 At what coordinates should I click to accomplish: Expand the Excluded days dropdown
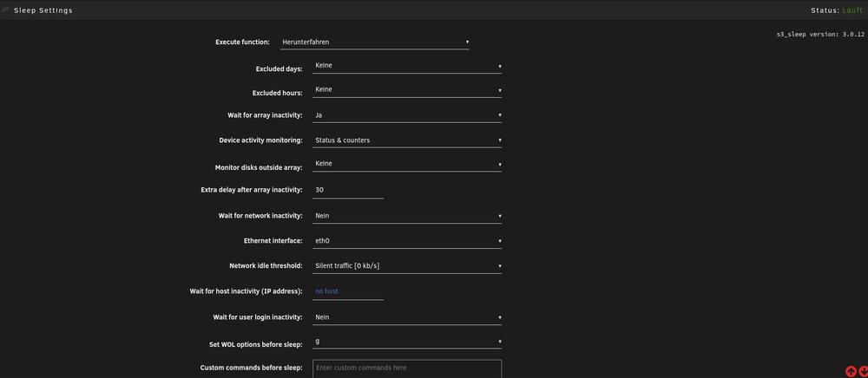[407, 66]
